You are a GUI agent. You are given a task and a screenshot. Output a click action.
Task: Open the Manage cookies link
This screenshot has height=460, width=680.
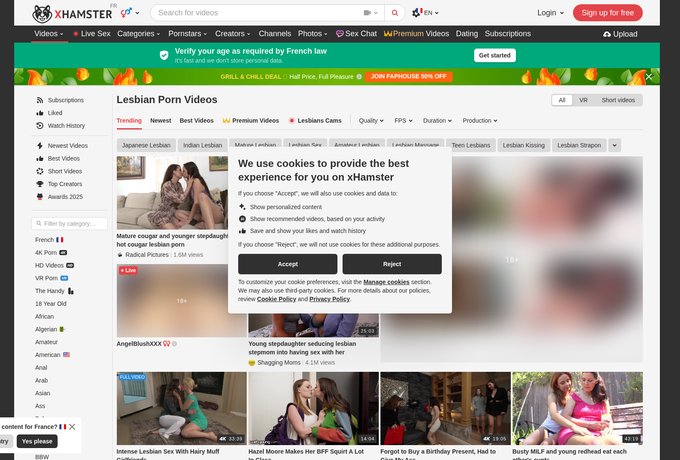[x=386, y=282]
